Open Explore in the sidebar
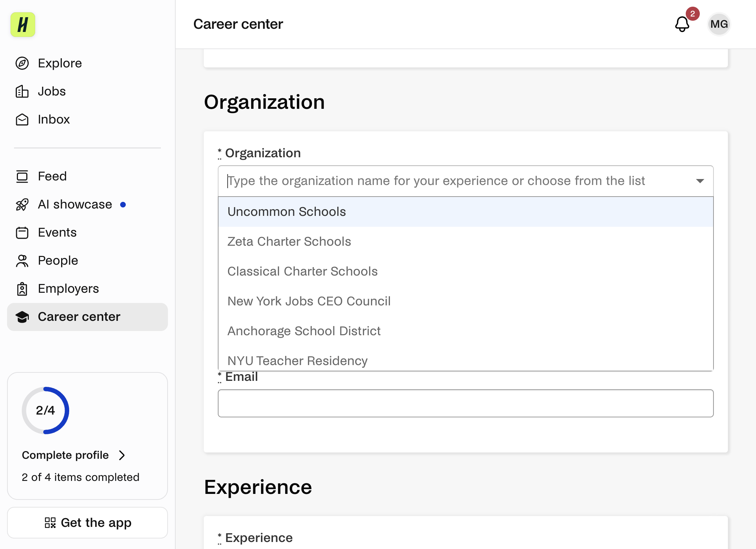This screenshot has height=549, width=756. pos(87,63)
